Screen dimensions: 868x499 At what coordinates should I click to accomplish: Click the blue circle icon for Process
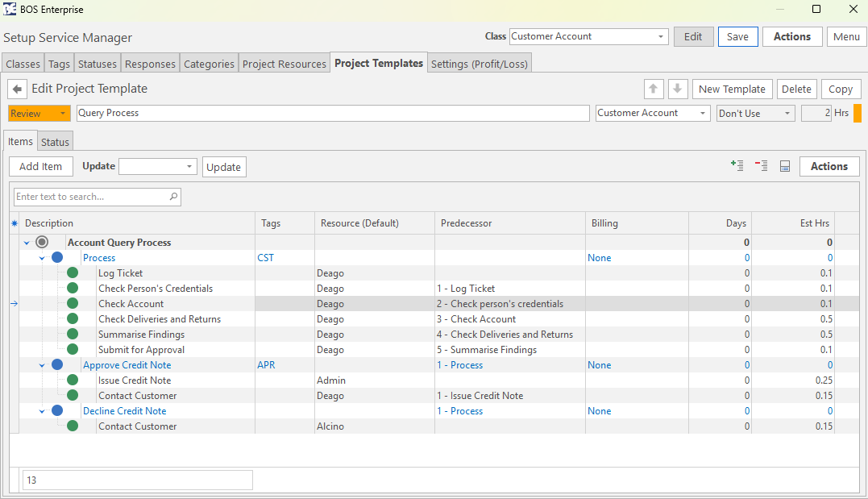[57, 257]
